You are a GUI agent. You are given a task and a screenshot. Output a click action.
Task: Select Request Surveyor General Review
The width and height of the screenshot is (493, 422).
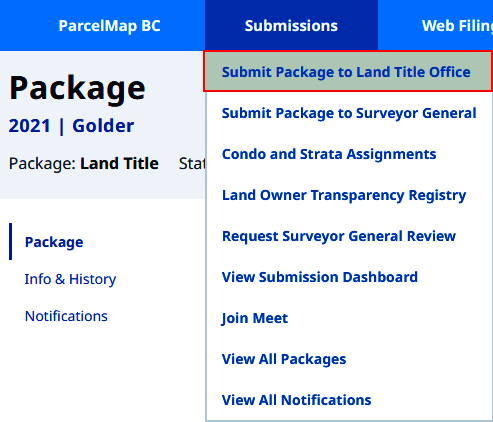349,236
